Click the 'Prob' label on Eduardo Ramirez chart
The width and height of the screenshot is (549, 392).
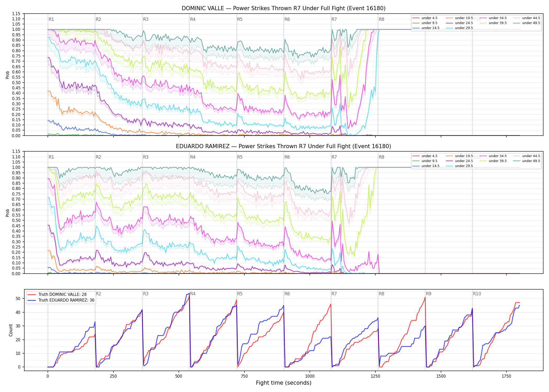[8, 213]
